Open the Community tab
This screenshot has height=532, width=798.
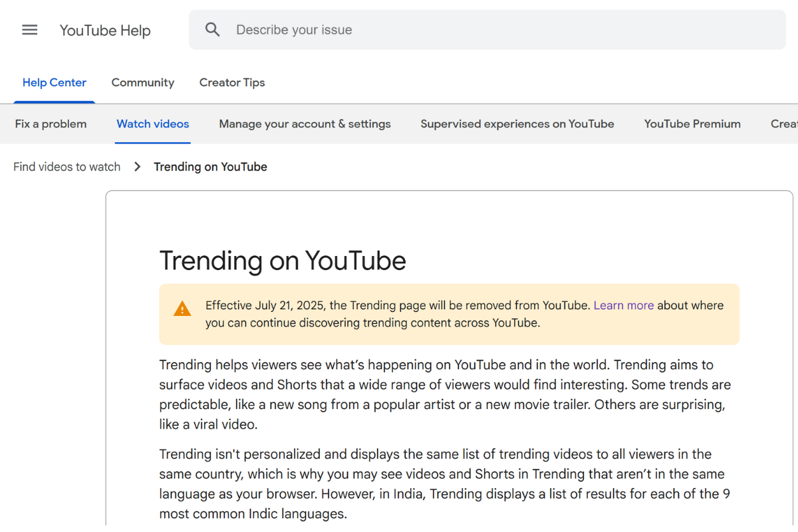click(x=143, y=82)
